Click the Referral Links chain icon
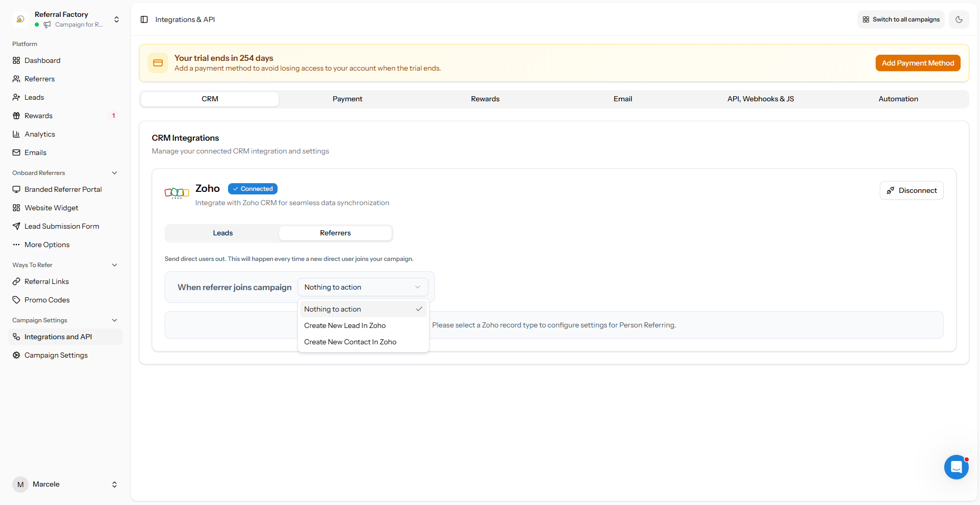This screenshot has width=980, height=505. (16, 281)
